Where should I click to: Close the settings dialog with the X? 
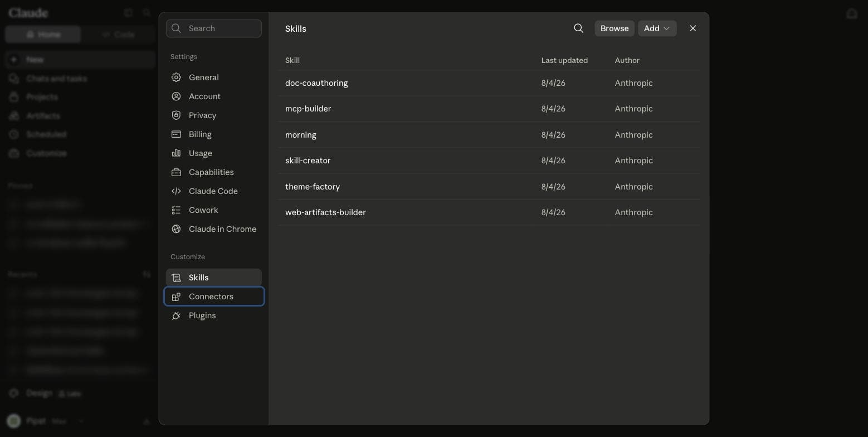[x=693, y=28]
